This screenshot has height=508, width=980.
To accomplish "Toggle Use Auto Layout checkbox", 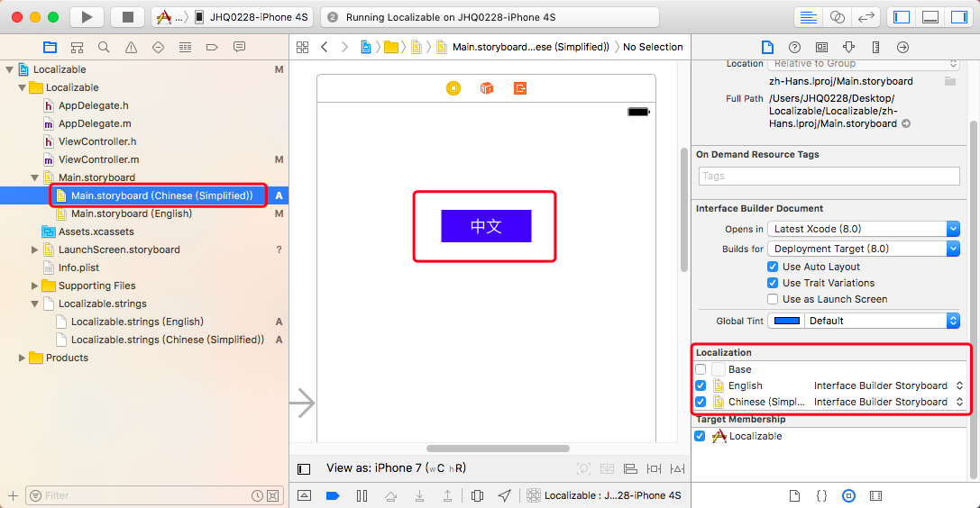I will 773,267.
